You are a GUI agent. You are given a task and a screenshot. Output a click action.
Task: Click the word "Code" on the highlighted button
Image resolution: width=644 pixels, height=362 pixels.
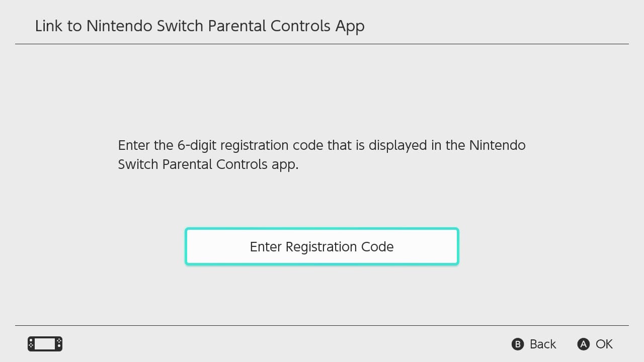click(x=377, y=247)
